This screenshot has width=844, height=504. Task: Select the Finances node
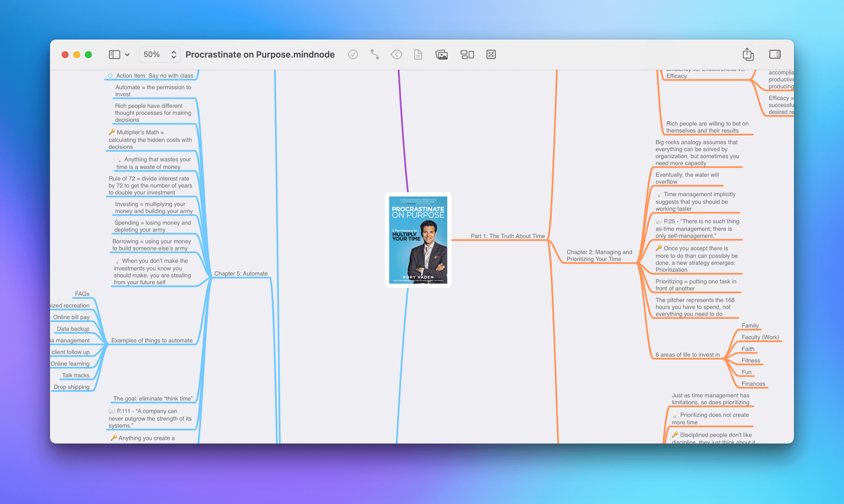pos(753,384)
